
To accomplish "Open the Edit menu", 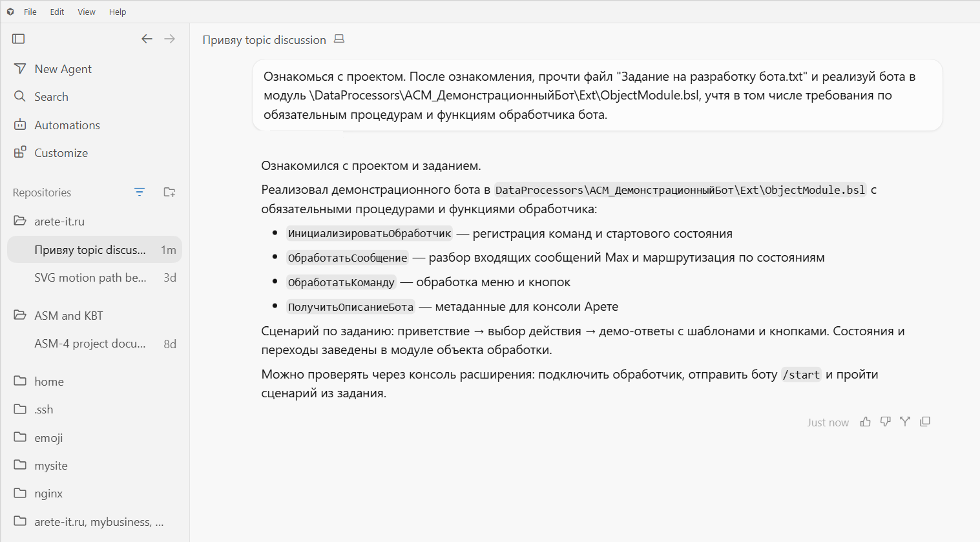I will 57,12.
